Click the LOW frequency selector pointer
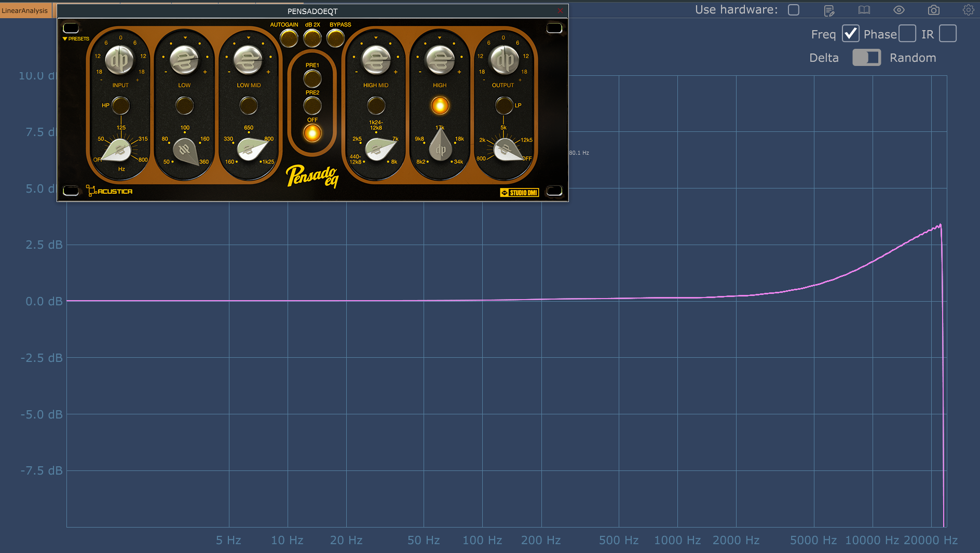Screen dimensions: 980x553 point(186,152)
